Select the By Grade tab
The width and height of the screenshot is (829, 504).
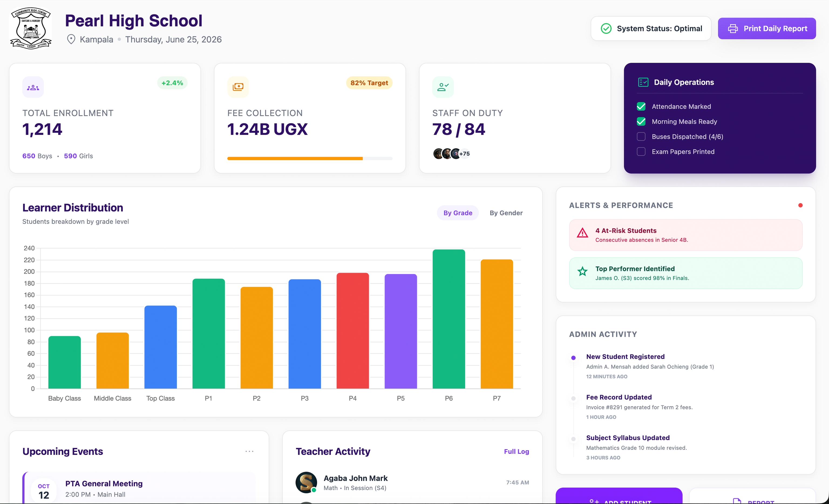pos(458,213)
